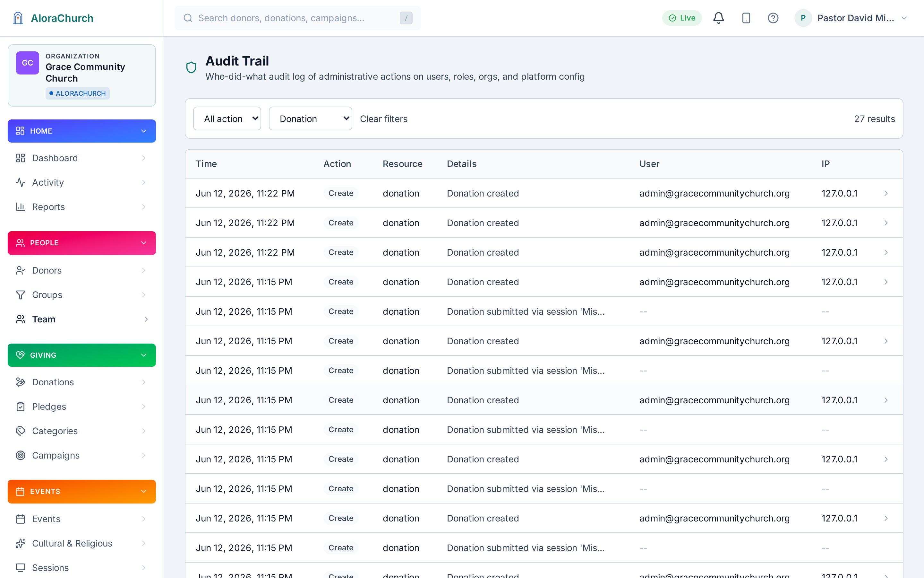Click the Cultural & Religious sparkle icon
This screenshot has height=578, width=924.
coord(20,543)
